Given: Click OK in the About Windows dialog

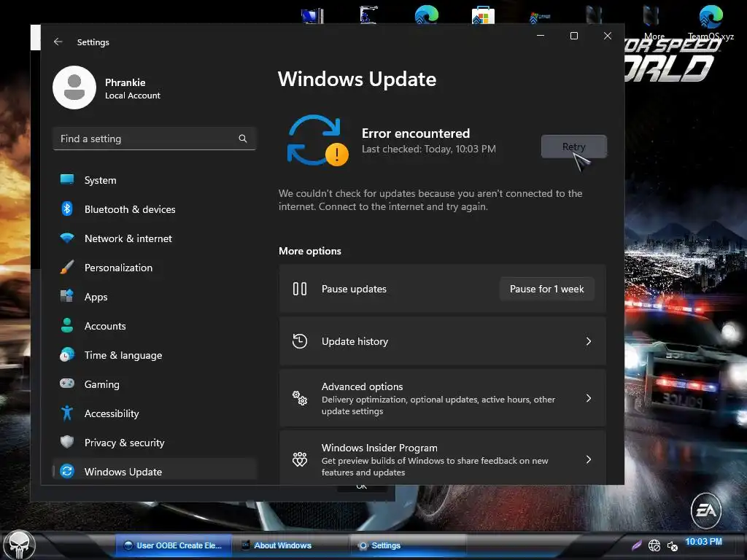Looking at the screenshot, I should coord(362,486).
